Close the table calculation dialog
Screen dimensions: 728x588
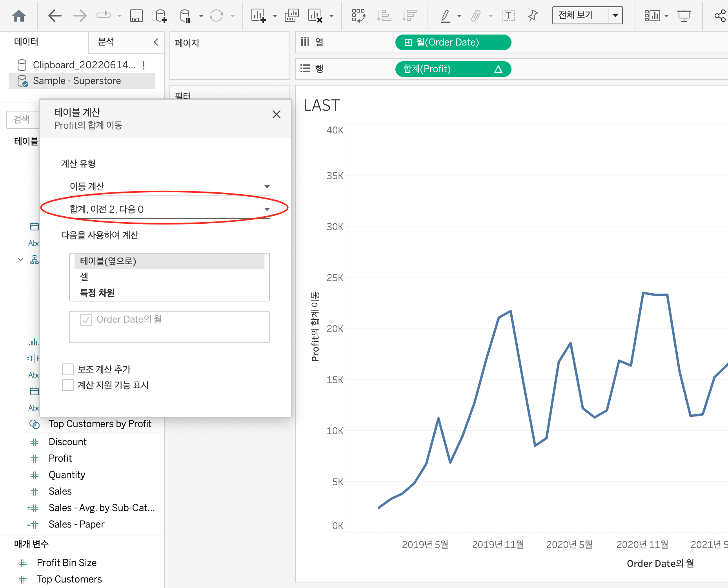pos(277,114)
